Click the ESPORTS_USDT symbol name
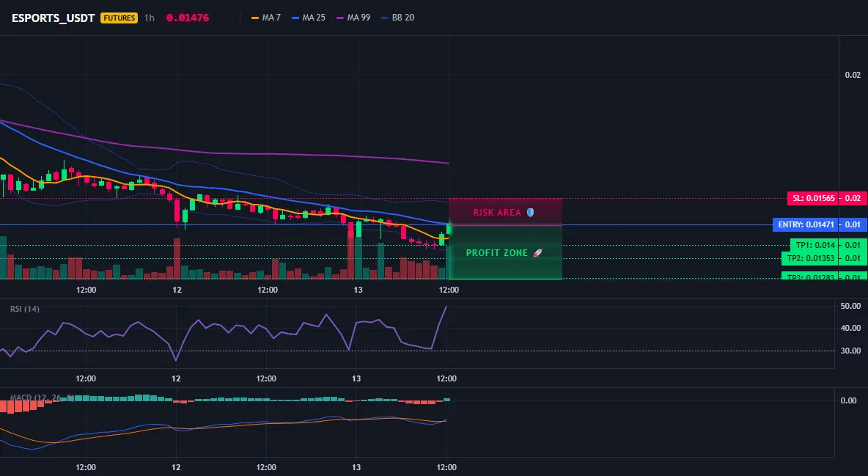This screenshot has height=476, width=868. click(53, 18)
